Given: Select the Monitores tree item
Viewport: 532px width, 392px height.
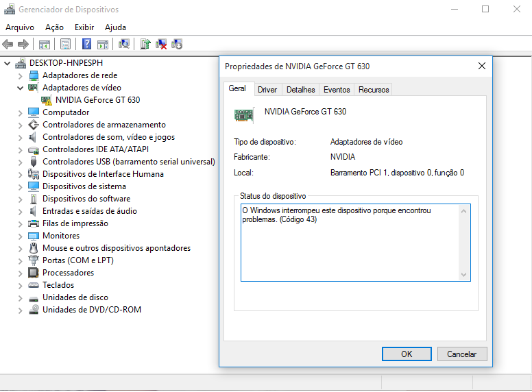Looking at the screenshot, I should [61, 236].
